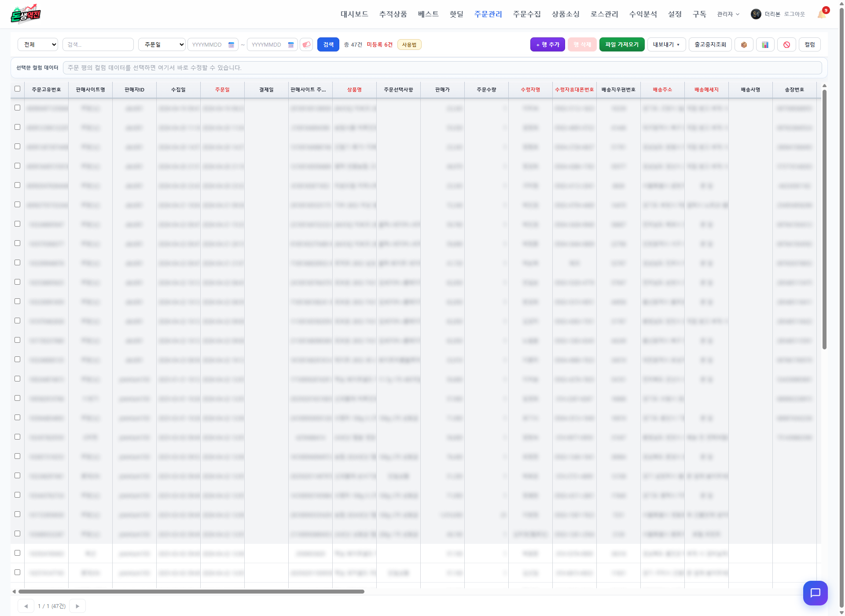Click the eraser reset date icon

tap(306, 44)
